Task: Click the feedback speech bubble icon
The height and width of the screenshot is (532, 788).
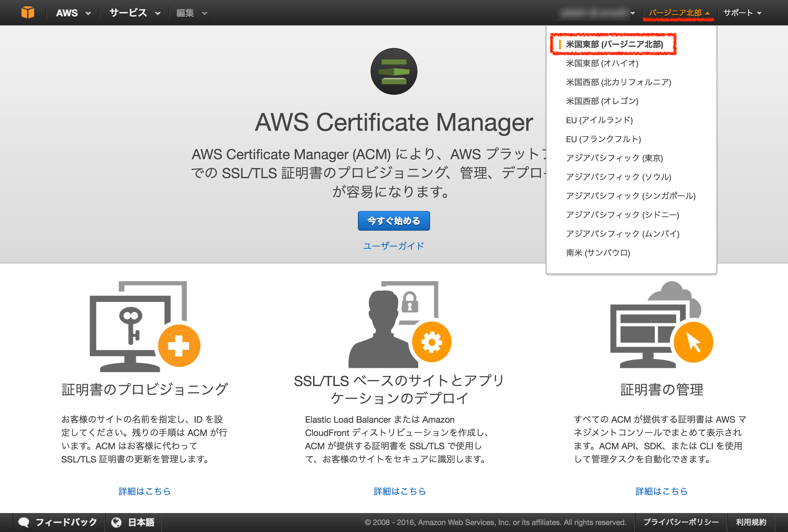Action: (24, 522)
